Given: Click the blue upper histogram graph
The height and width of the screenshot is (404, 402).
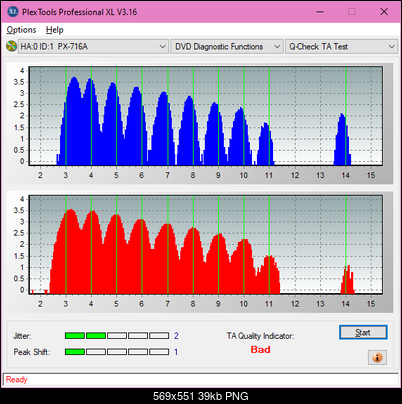Looking at the screenshot, I should (206, 116).
